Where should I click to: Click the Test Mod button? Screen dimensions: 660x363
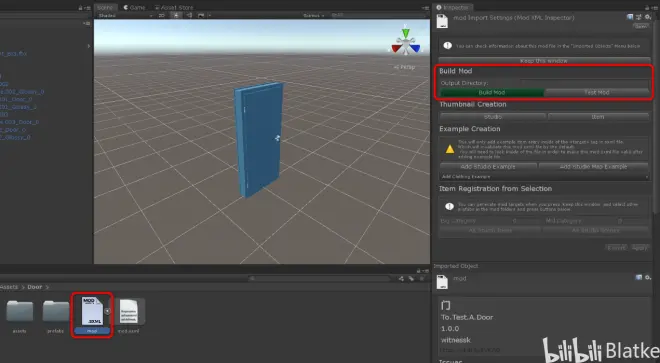tap(596, 92)
